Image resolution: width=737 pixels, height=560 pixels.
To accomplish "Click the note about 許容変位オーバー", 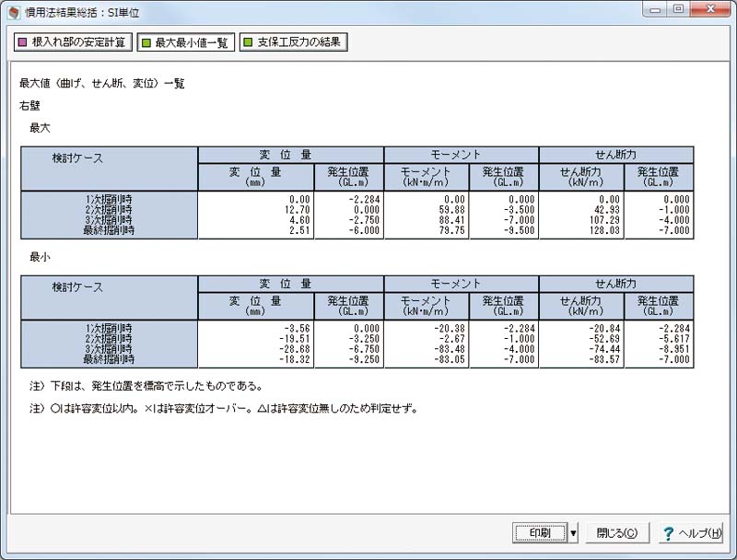I will (x=224, y=408).
